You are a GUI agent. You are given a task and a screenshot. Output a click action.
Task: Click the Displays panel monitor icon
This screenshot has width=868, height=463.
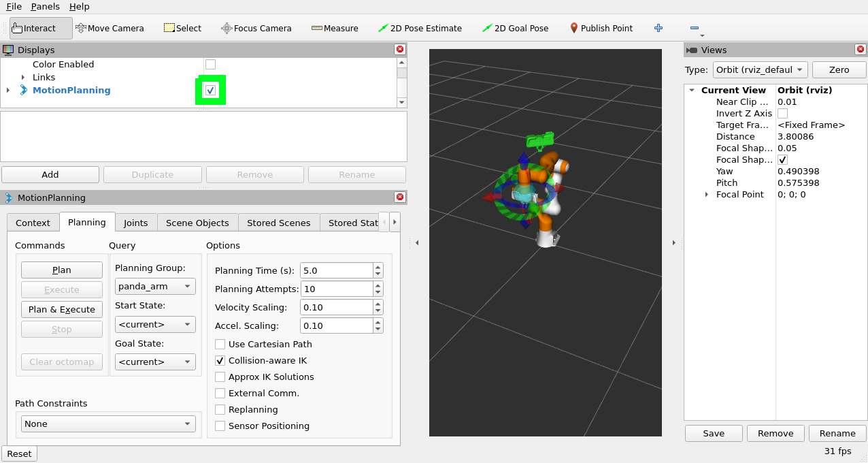(x=9, y=50)
